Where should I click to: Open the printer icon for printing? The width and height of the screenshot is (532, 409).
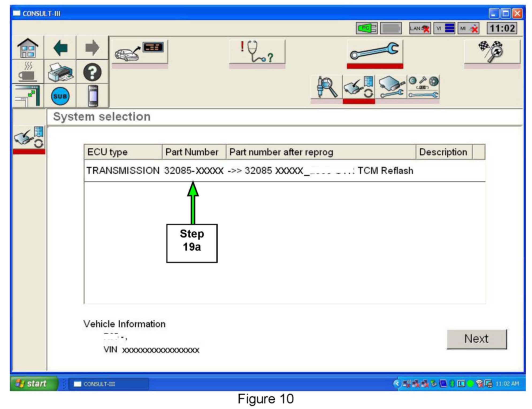(60, 72)
